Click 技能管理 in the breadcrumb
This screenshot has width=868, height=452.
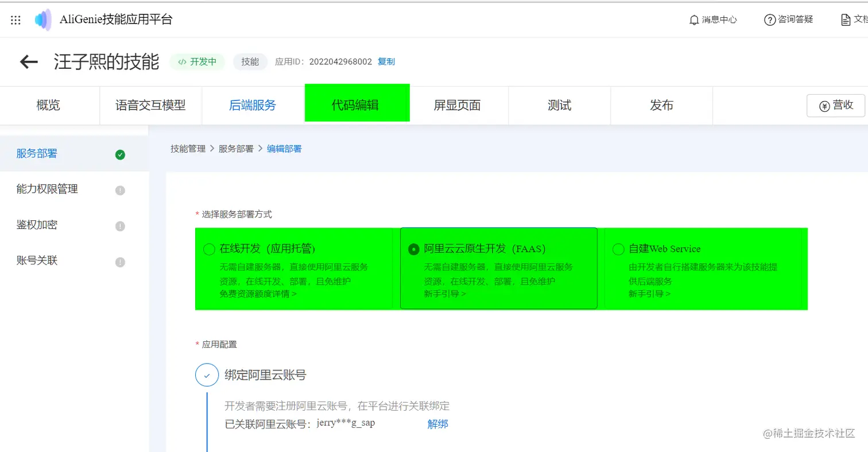(x=188, y=149)
